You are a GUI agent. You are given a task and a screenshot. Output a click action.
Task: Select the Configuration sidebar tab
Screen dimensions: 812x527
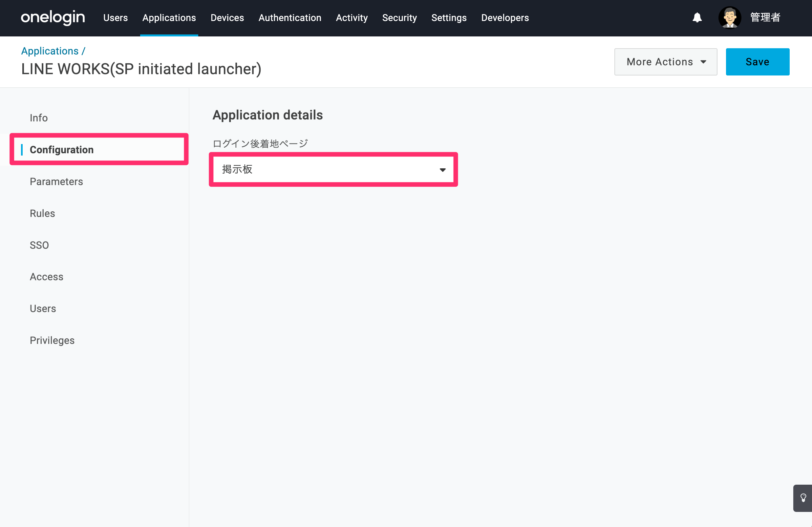[99, 149]
